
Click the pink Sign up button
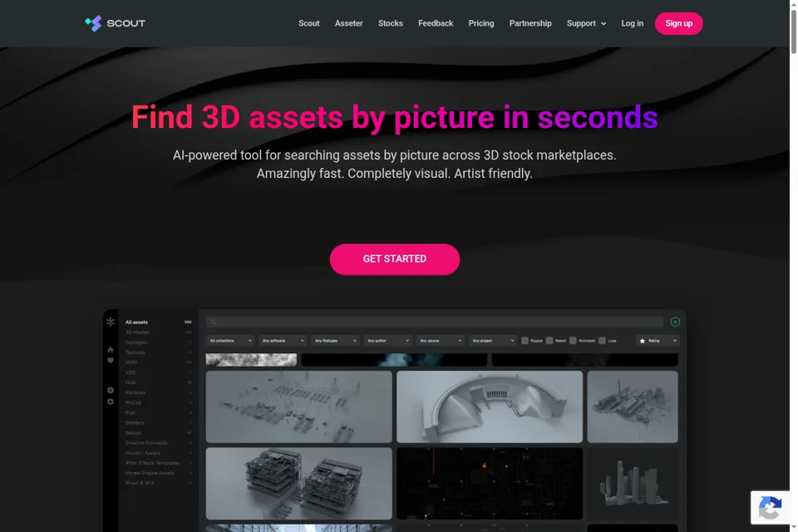click(x=678, y=23)
